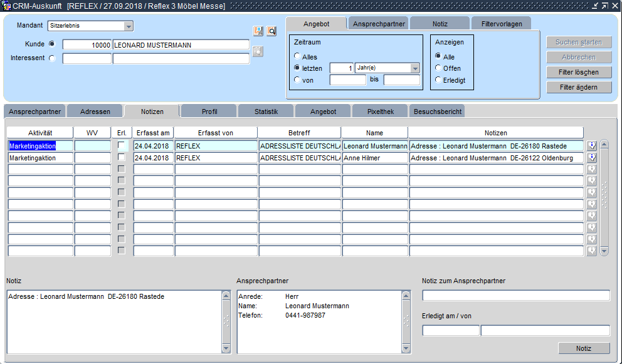Screen dimensions: 622x364
Task: Select the Interessent radio button
Action: [x=51, y=58]
